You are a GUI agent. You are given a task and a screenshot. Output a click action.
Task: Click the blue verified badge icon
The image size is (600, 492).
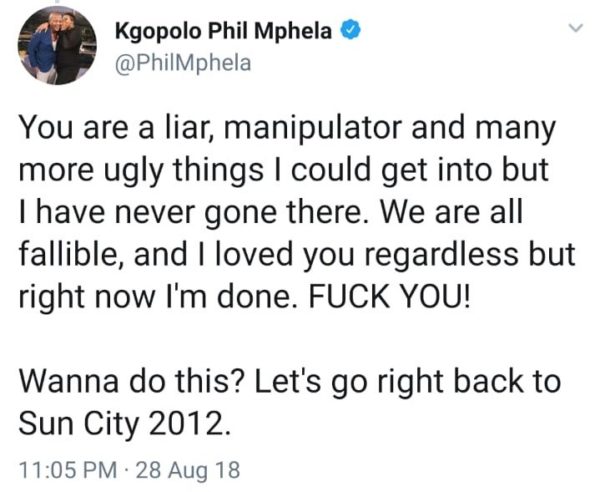[x=351, y=30]
